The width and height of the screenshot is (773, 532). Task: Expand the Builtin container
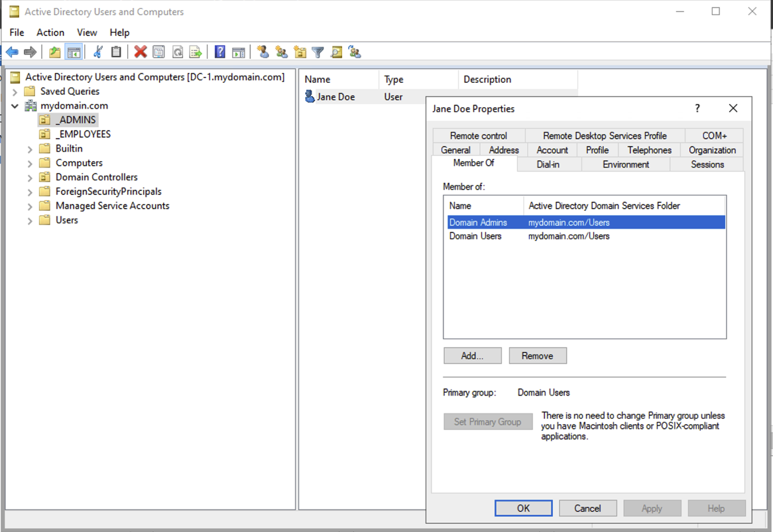coord(30,149)
